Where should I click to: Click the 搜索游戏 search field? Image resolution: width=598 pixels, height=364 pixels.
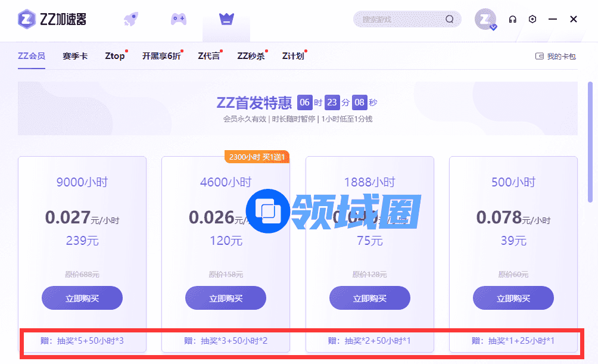(x=399, y=19)
